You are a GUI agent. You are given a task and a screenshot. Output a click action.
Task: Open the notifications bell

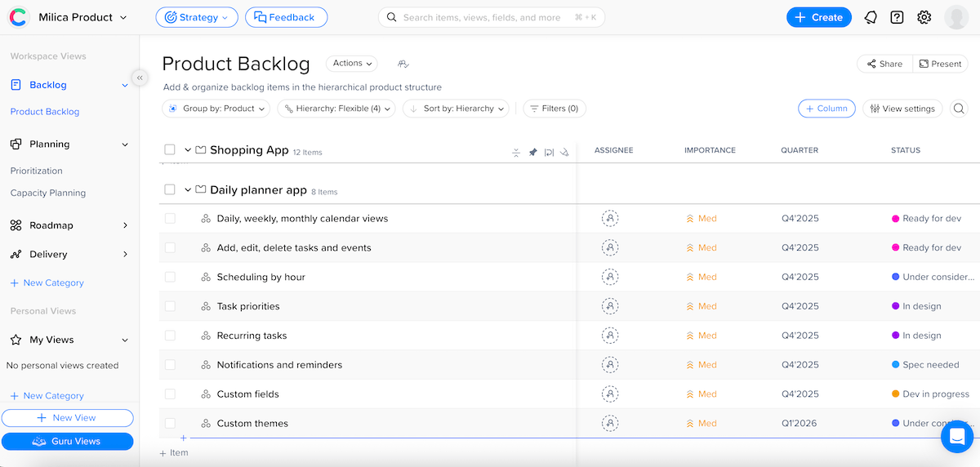[871, 17]
